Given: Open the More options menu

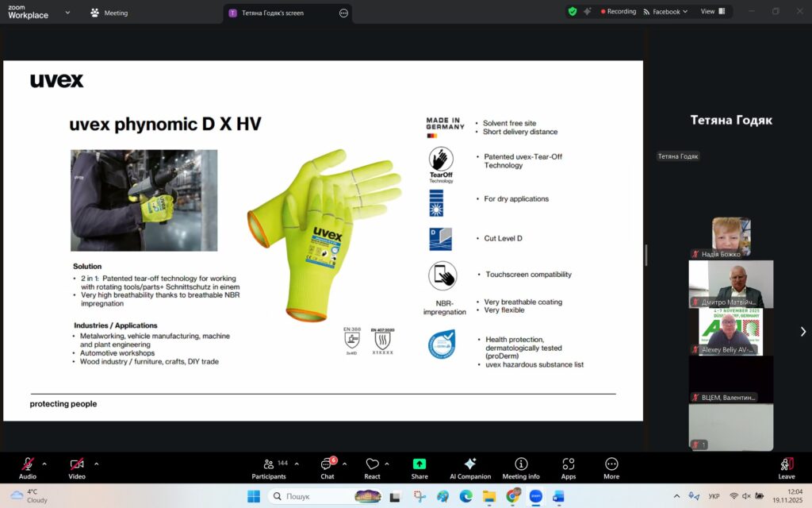Looking at the screenshot, I should [x=611, y=468].
